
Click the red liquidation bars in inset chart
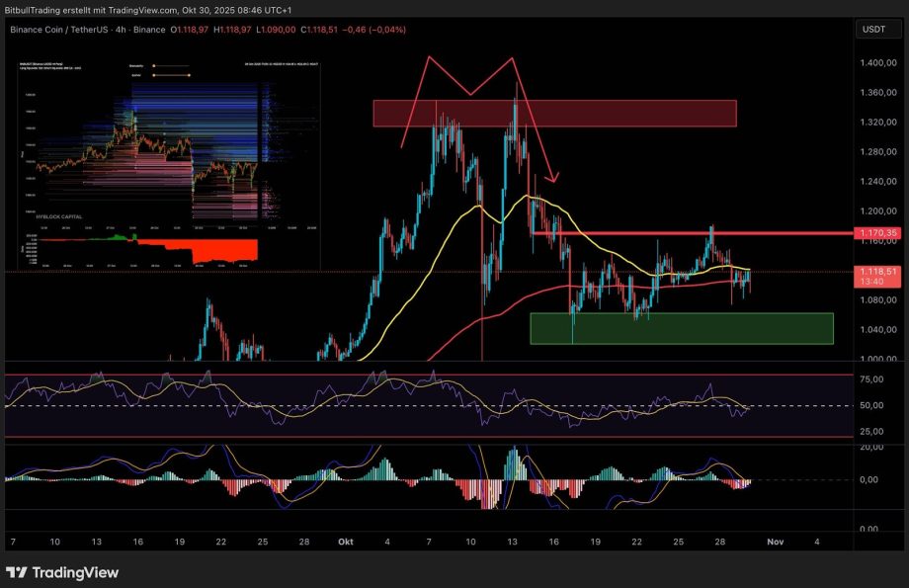click(222, 249)
